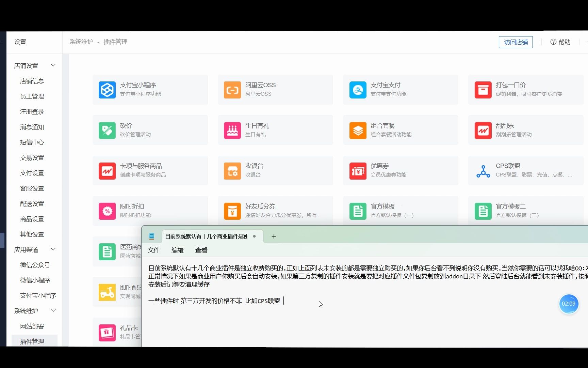The height and width of the screenshot is (368, 588).
Task: Collapse the 店铺设置 sidebar section
Action: (x=53, y=65)
